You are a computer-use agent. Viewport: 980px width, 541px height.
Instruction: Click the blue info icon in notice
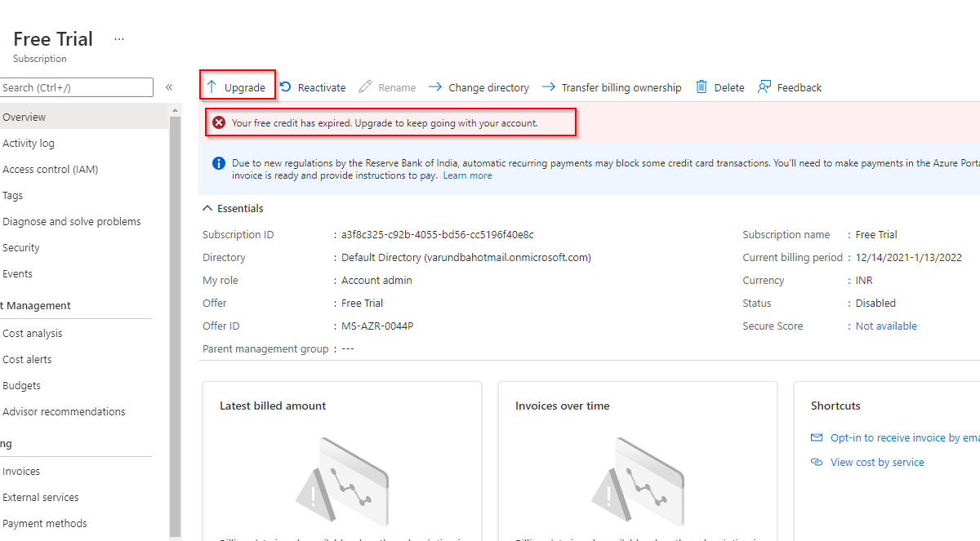tap(219, 163)
